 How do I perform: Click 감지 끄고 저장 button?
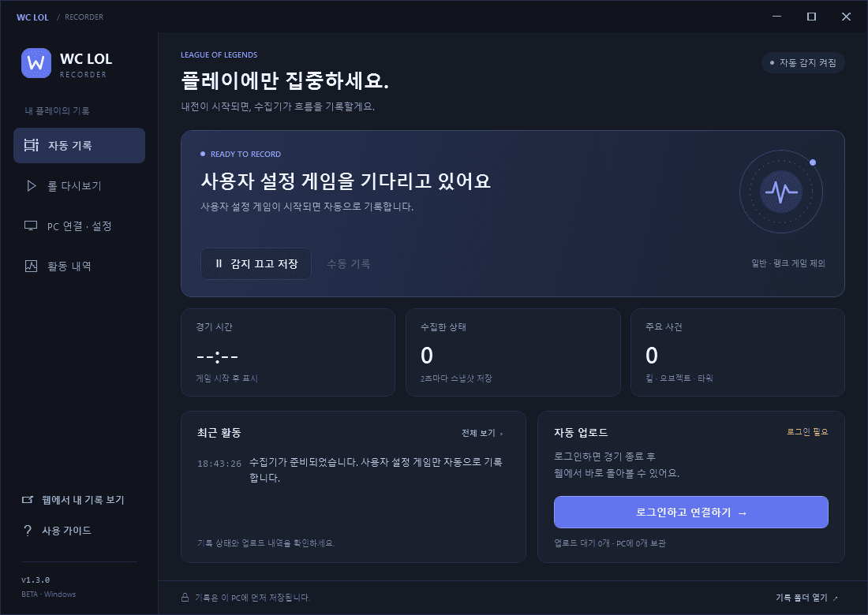click(256, 264)
